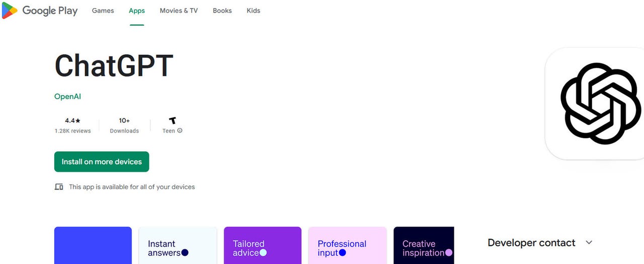Click the 4.4 star rating
The height and width of the screenshot is (264, 644).
[73, 121]
